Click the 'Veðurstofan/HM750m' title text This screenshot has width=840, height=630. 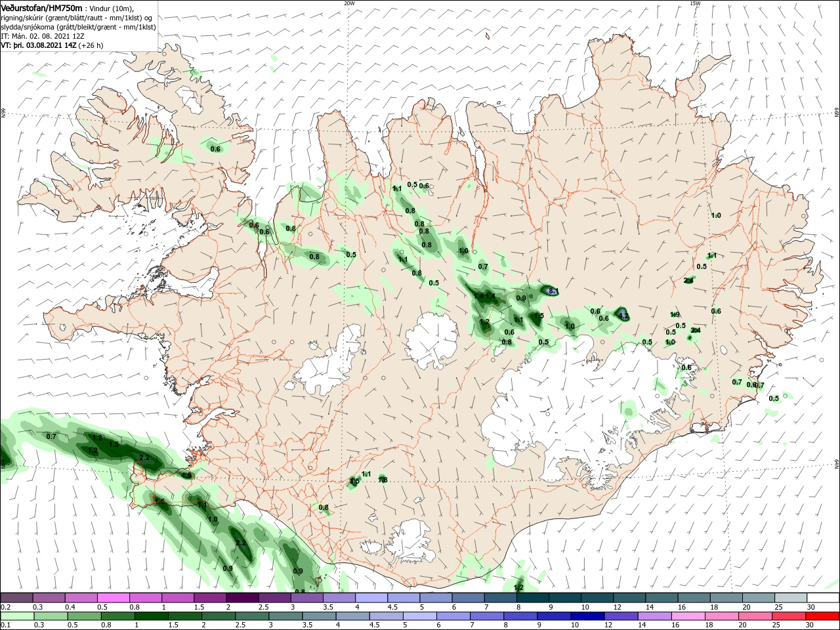click(42, 8)
